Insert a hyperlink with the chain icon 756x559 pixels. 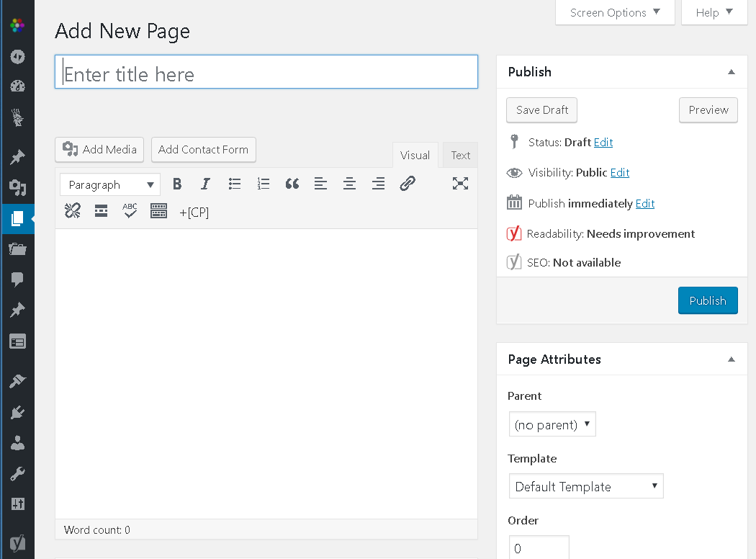pos(408,184)
